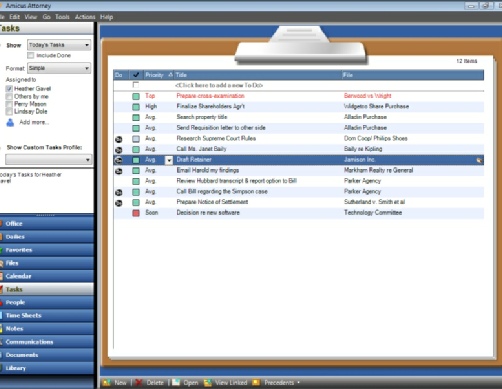Click File column header
The height and width of the screenshot is (389, 502).
pos(413,75)
